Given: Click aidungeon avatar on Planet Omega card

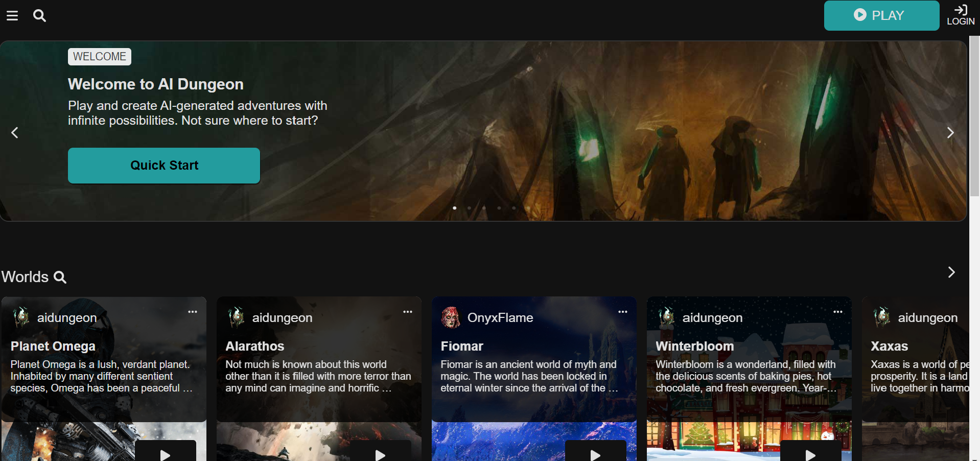Looking at the screenshot, I should pyautogui.click(x=21, y=317).
